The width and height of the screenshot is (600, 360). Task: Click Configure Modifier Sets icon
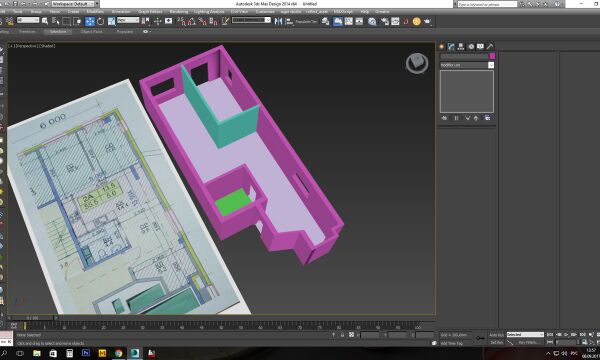[x=487, y=118]
